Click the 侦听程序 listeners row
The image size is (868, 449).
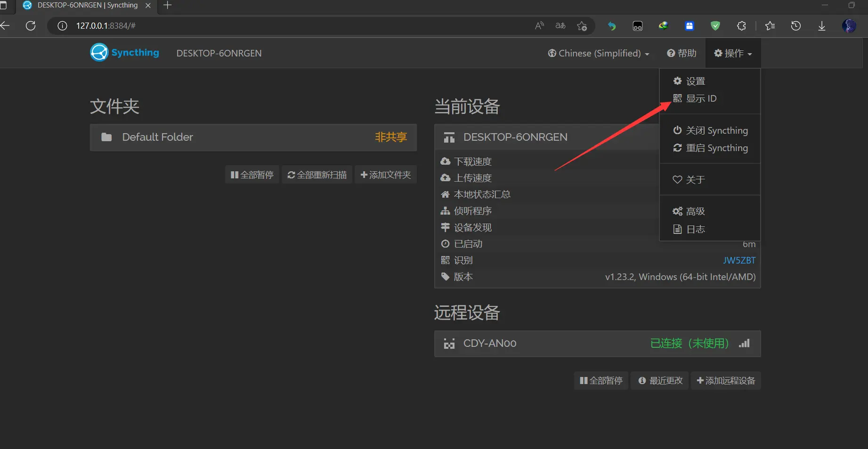point(546,211)
